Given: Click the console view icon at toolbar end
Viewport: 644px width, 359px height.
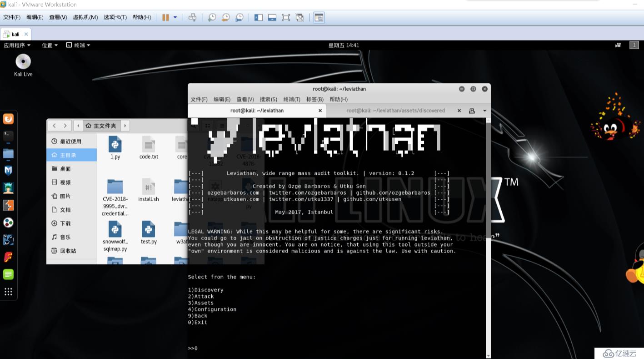Looking at the screenshot, I should (x=319, y=17).
